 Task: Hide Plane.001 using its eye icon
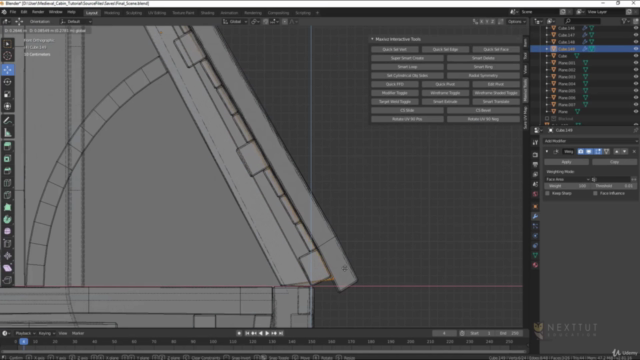click(636, 63)
